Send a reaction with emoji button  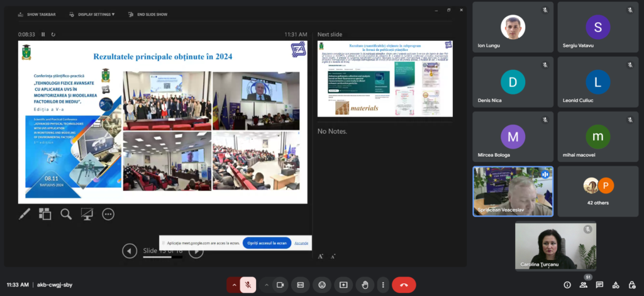(322, 285)
